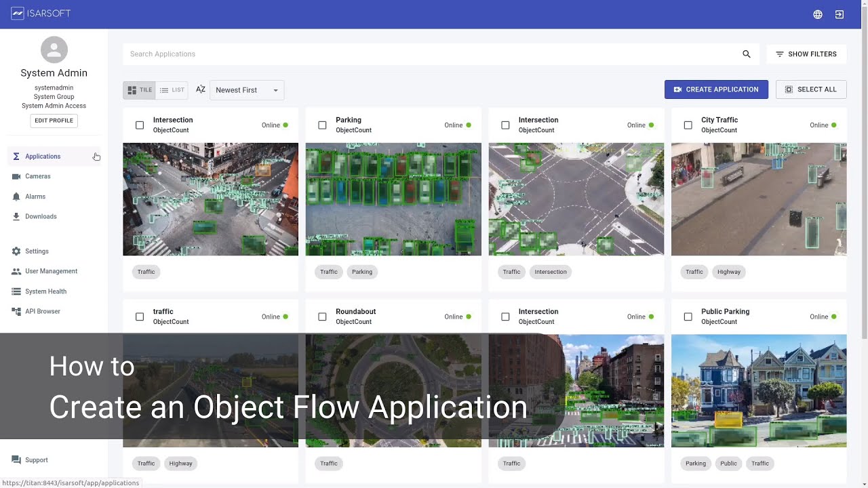The width and height of the screenshot is (868, 488).
Task: Open Downloads via its download icon
Action: (x=16, y=217)
